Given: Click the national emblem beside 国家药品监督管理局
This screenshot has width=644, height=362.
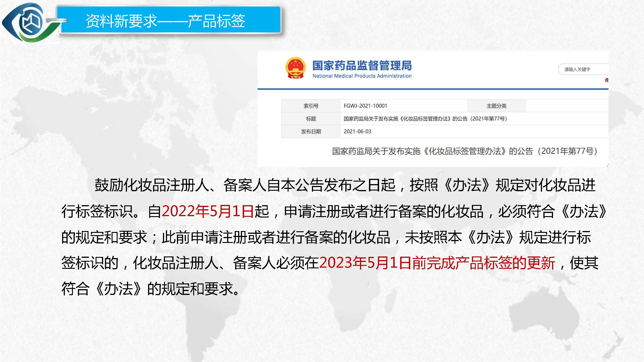Looking at the screenshot, I should coord(295,68).
